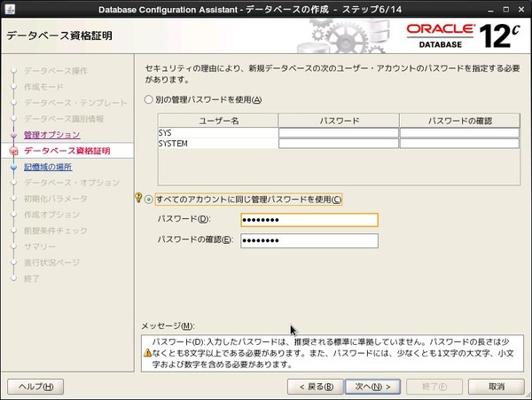Click the lightbulb hint icon beside radio option
Screen dimensions: 532x400
[138, 198]
